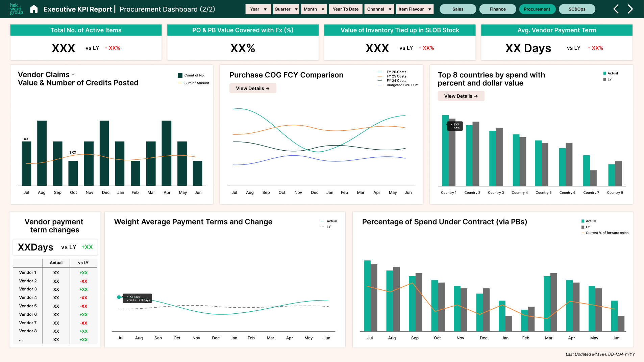The width and height of the screenshot is (644, 362).
Task: Click FY 25 Costs legend entry
Action: point(392,76)
